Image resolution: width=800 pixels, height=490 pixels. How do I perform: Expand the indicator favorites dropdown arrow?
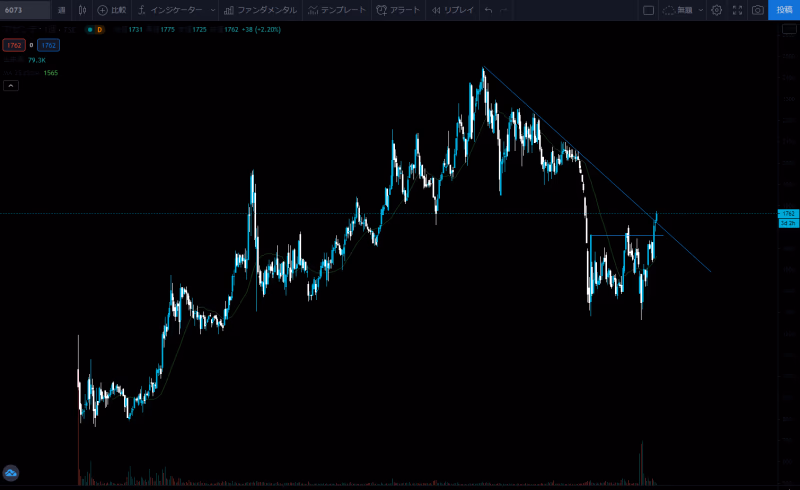tap(212, 10)
